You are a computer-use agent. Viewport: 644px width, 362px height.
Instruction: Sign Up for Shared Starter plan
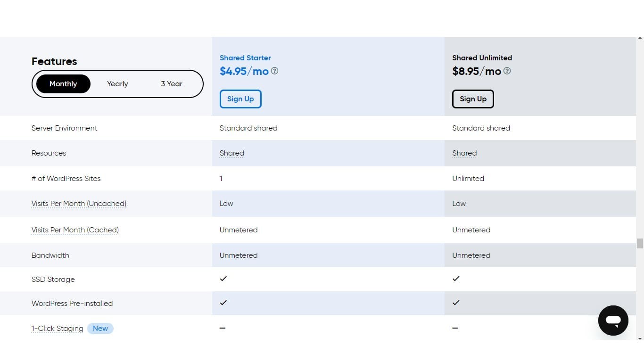click(x=240, y=99)
